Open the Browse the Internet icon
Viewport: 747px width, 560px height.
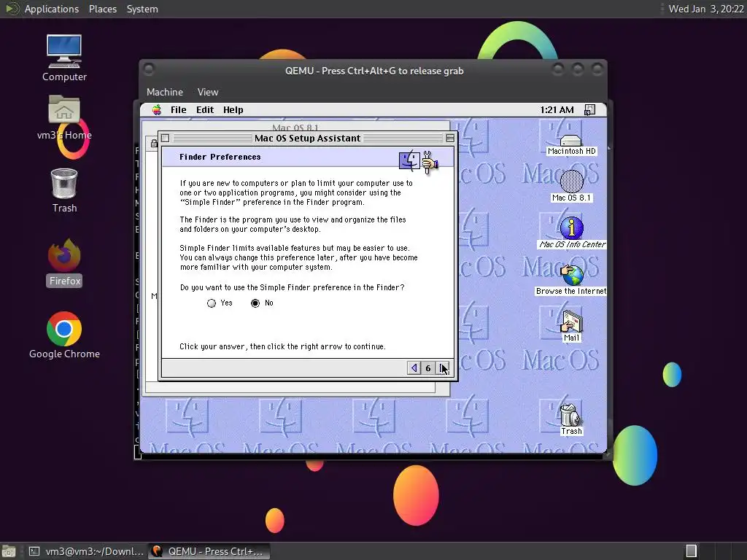point(571,280)
